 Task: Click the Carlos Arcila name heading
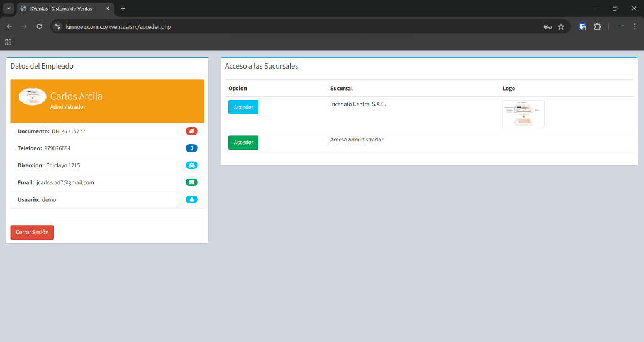point(76,96)
